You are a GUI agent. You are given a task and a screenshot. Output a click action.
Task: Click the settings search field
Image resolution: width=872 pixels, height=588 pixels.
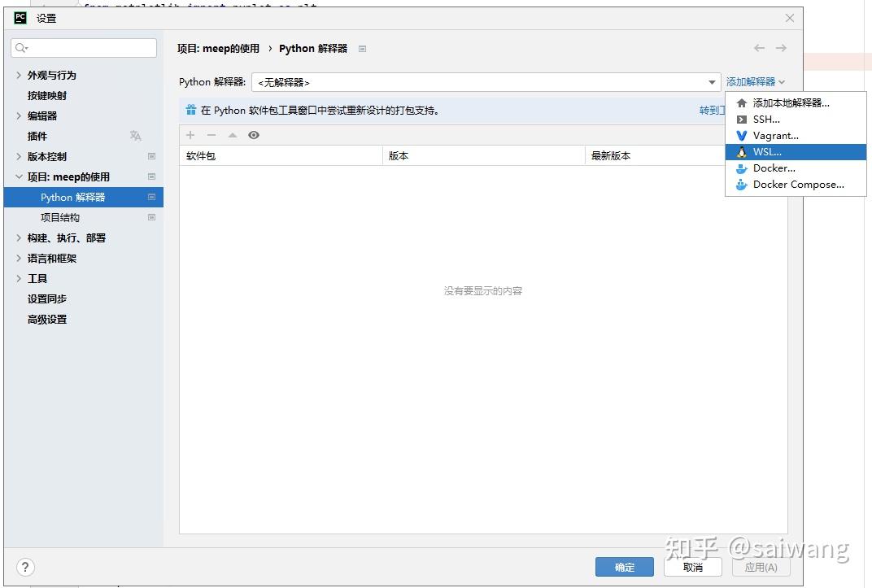click(x=84, y=48)
